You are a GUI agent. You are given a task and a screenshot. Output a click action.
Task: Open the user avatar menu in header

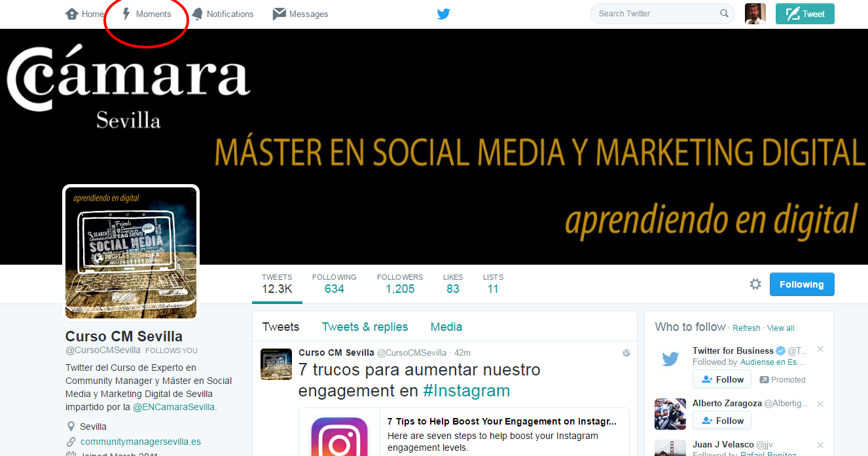coord(755,14)
